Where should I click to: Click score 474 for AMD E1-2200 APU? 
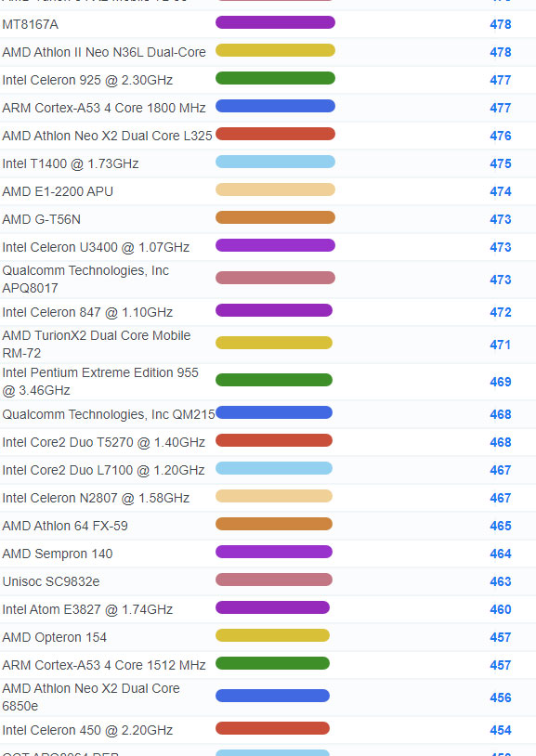point(501,192)
